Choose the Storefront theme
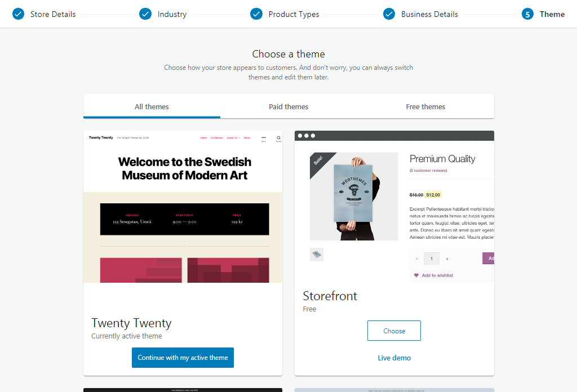Screen dimensions: 577x392 click(x=394, y=331)
